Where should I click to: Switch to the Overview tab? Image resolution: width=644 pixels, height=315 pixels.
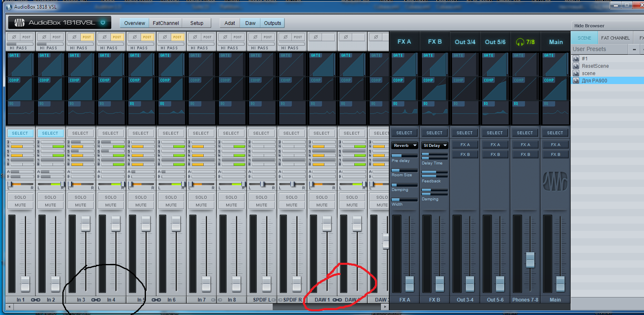pos(135,23)
